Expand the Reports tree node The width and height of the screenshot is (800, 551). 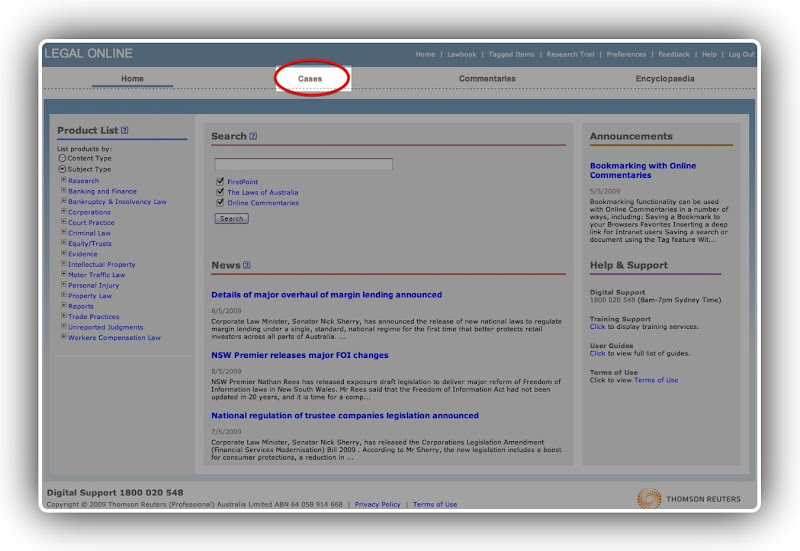coord(64,306)
